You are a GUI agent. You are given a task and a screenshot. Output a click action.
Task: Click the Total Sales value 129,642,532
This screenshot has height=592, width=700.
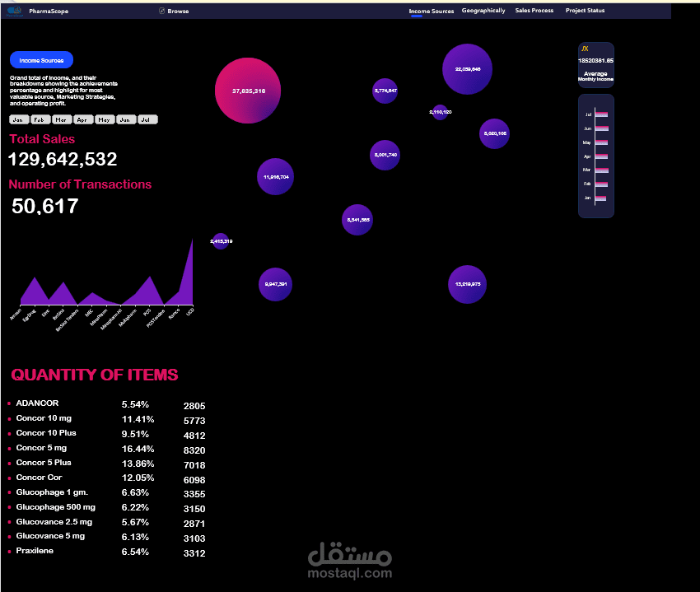tap(63, 160)
